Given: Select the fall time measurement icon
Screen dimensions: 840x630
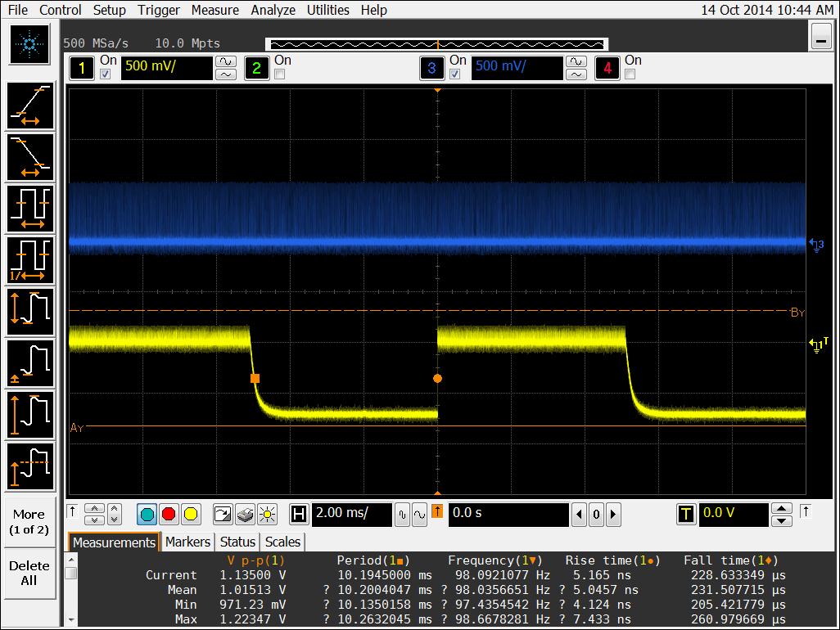Looking at the screenshot, I should click(x=30, y=157).
